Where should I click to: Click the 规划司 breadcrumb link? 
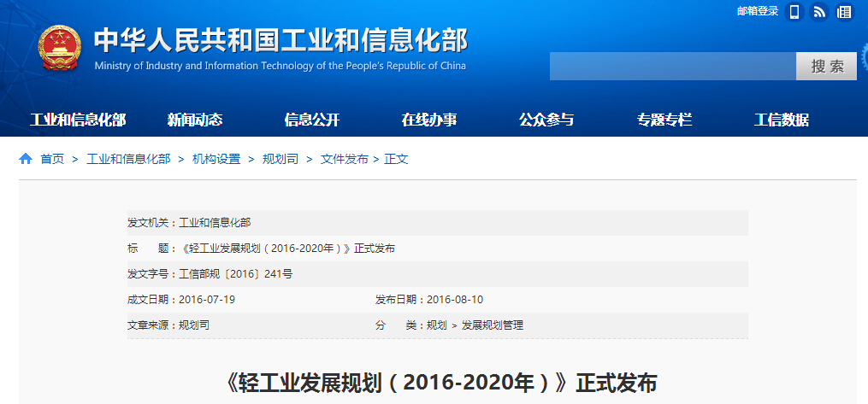click(280, 160)
